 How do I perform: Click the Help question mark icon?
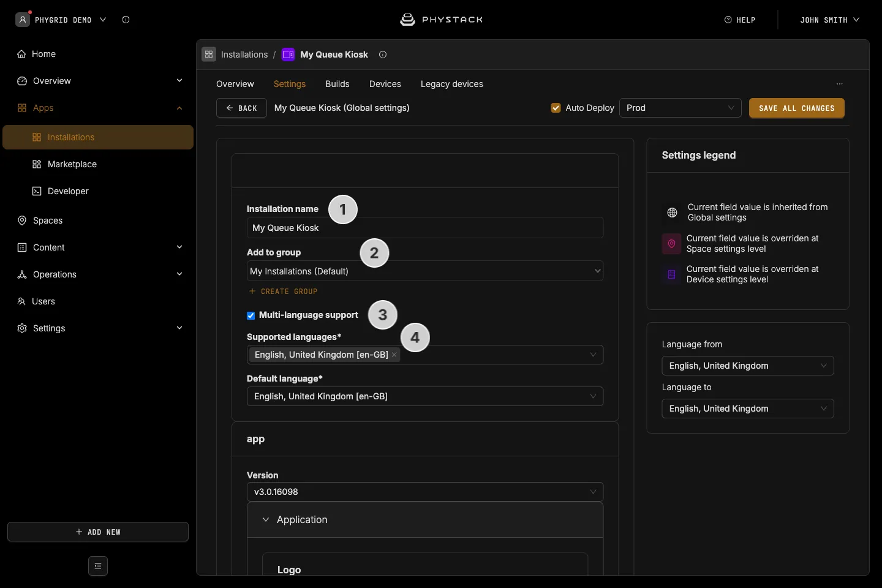click(728, 20)
